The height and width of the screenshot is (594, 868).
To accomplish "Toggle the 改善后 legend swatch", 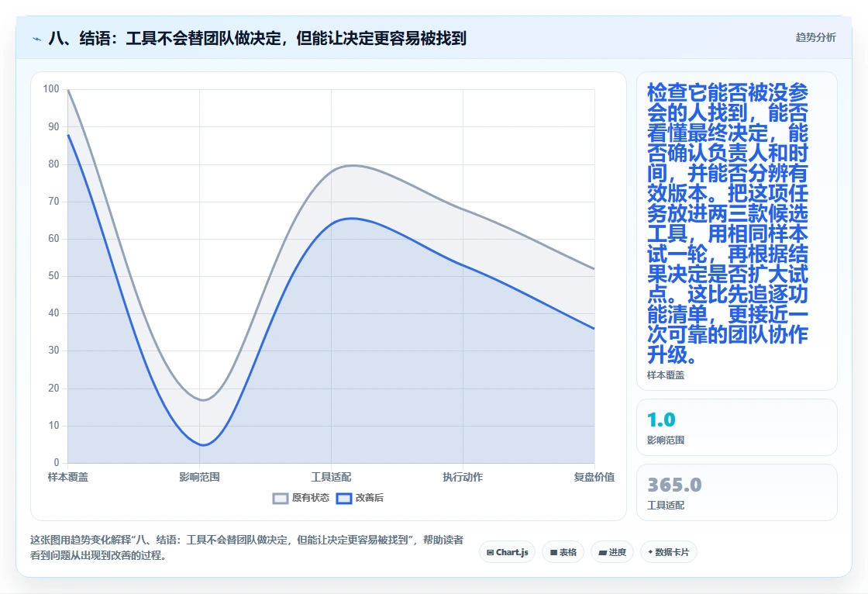I will click(344, 498).
